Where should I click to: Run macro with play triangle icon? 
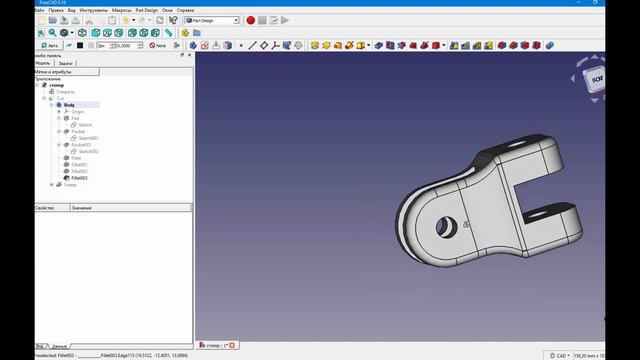coord(285,20)
